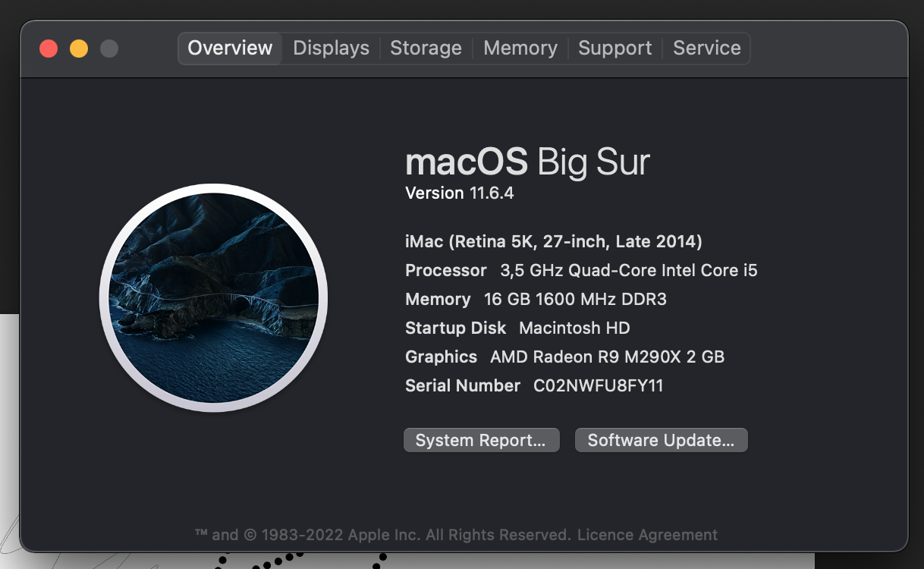Click the Memory label in the spec list

[x=438, y=300]
